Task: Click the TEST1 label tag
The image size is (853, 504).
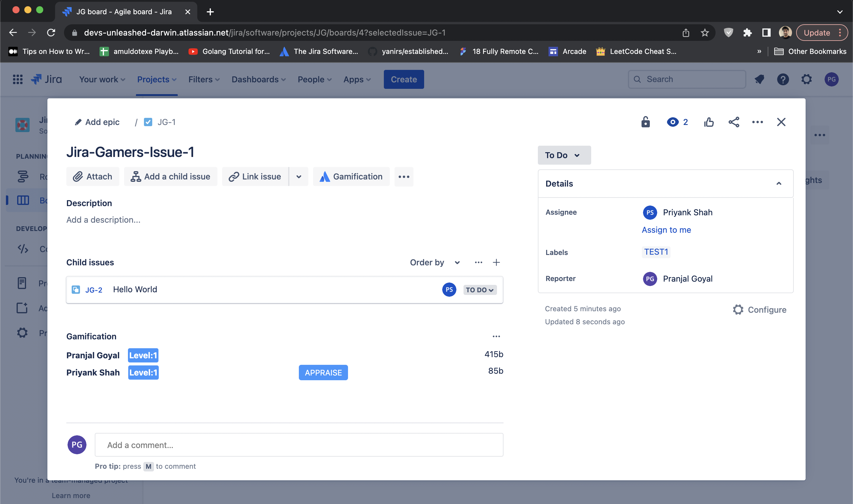Action: pyautogui.click(x=656, y=252)
